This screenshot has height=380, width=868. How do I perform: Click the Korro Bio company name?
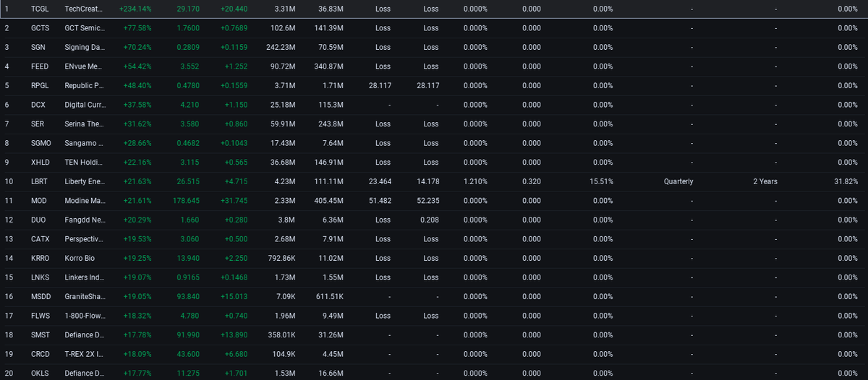79,258
